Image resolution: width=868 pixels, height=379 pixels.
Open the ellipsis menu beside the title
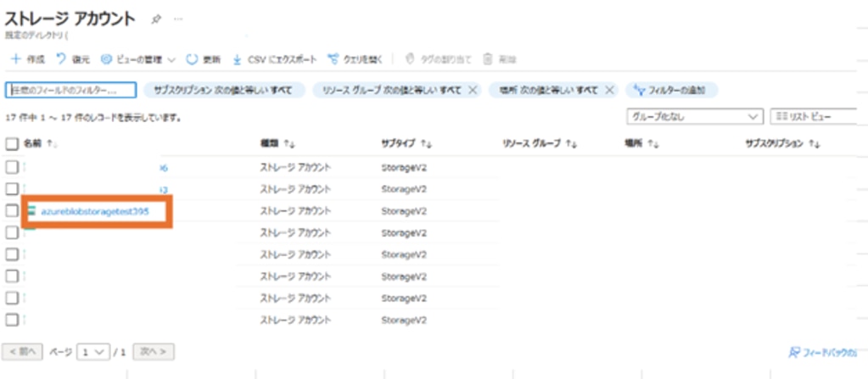pos(177,20)
